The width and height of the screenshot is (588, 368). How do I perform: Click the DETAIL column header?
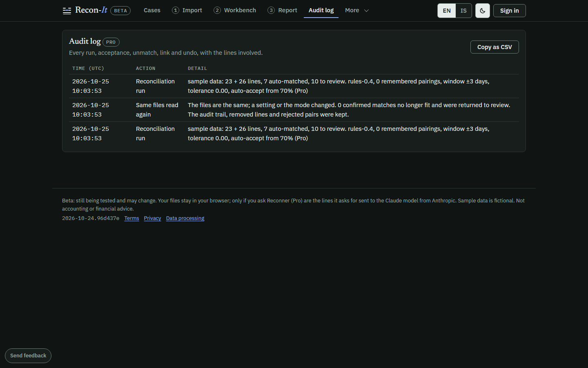(x=198, y=68)
